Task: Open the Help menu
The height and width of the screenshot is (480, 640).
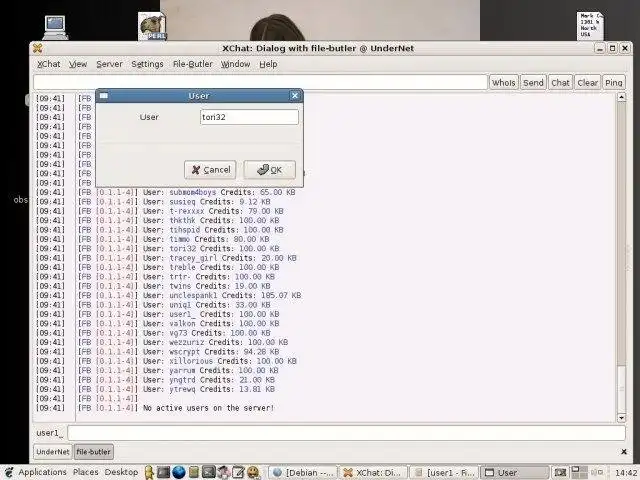Action: (268, 64)
